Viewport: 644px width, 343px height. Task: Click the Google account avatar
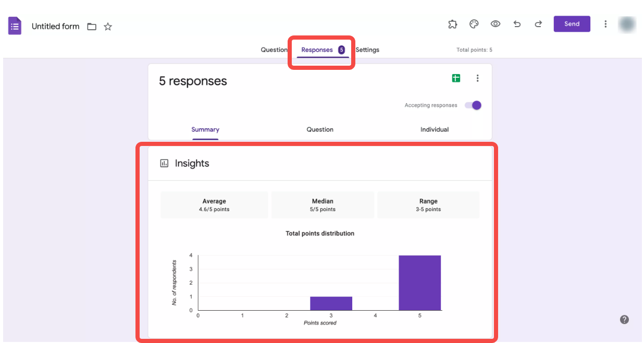pyautogui.click(x=627, y=24)
